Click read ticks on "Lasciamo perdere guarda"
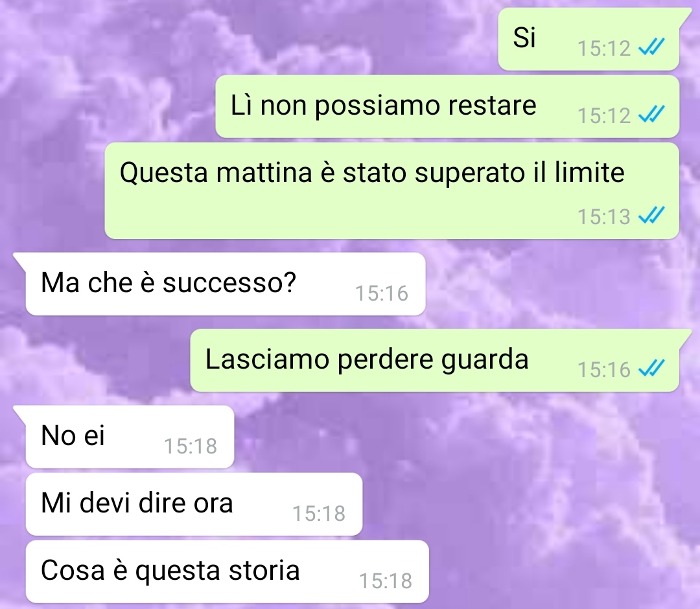Viewport: 700px width, 609px height. point(651,367)
